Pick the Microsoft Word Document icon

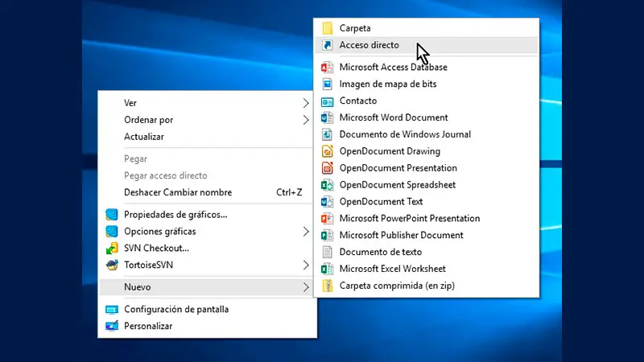pyautogui.click(x=328, y=117)
